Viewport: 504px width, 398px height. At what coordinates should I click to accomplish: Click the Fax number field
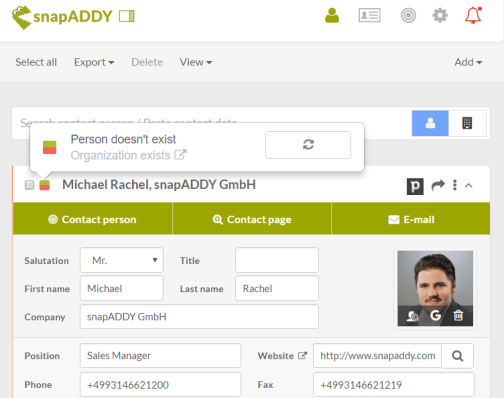pos(394,385)
